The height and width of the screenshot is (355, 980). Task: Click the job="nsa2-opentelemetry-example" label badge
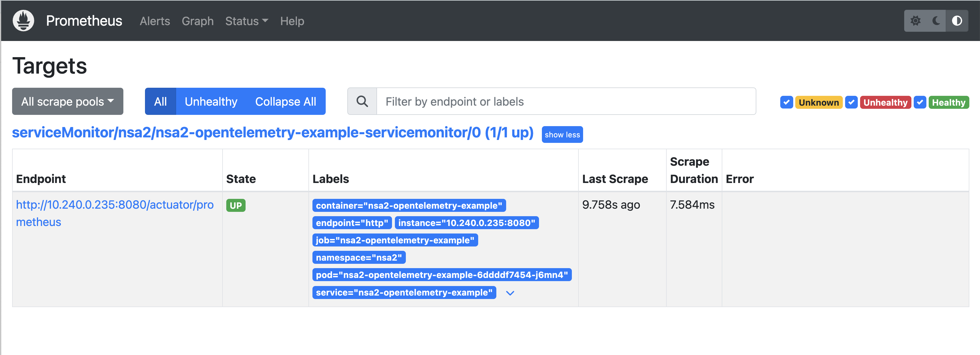tap(395, 240)
